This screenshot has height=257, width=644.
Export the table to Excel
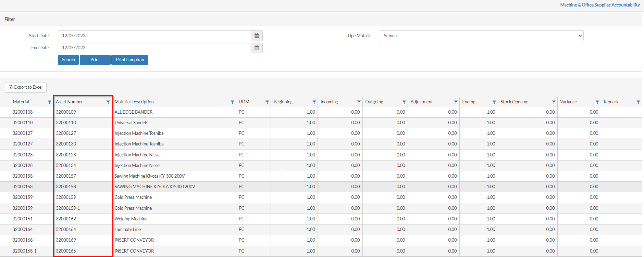point(26,87)
